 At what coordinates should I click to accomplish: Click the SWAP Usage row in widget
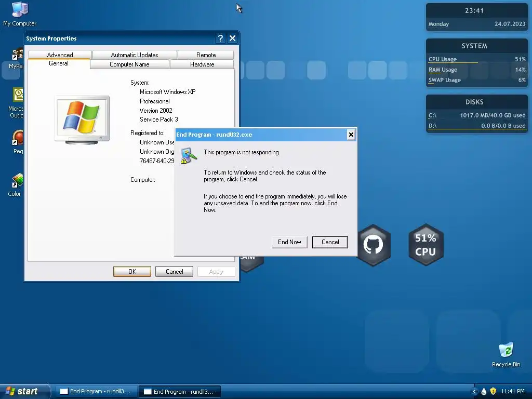coord(477,80)
